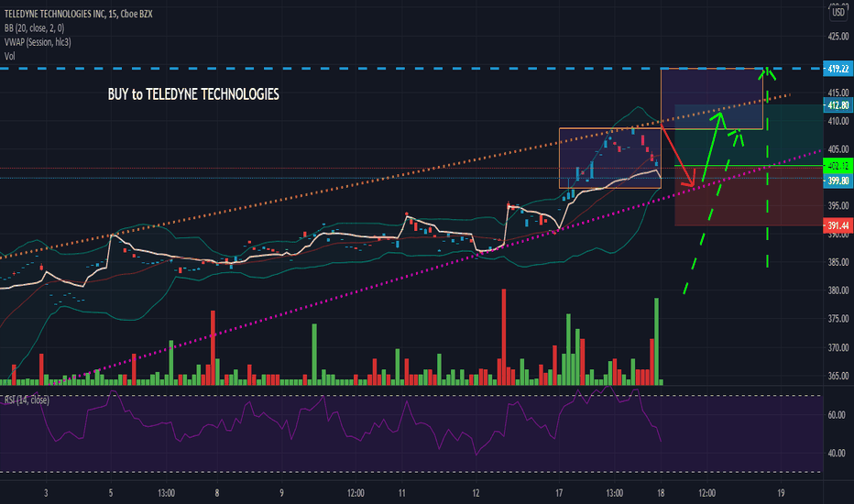The width and height of the screenshot is (854, 504).
Task: Click the 419.22 blue price label
Action: click(x=838, y=69)
